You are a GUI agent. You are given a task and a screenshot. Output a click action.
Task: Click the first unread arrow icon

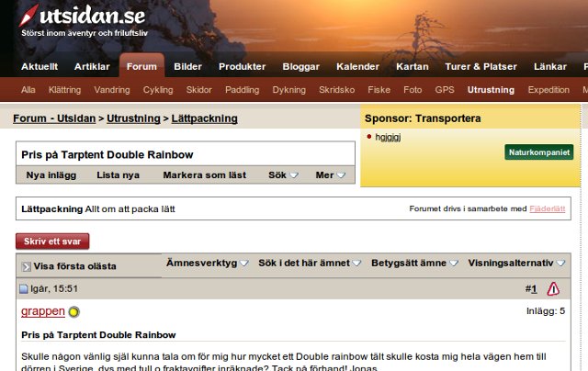[x=26, y=266]
